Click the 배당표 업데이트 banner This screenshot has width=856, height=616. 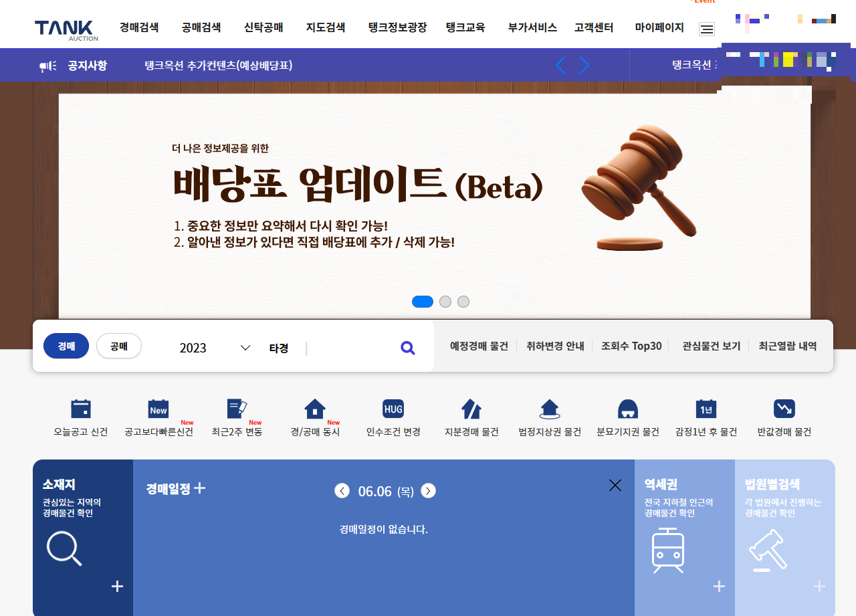pos(435,206)
